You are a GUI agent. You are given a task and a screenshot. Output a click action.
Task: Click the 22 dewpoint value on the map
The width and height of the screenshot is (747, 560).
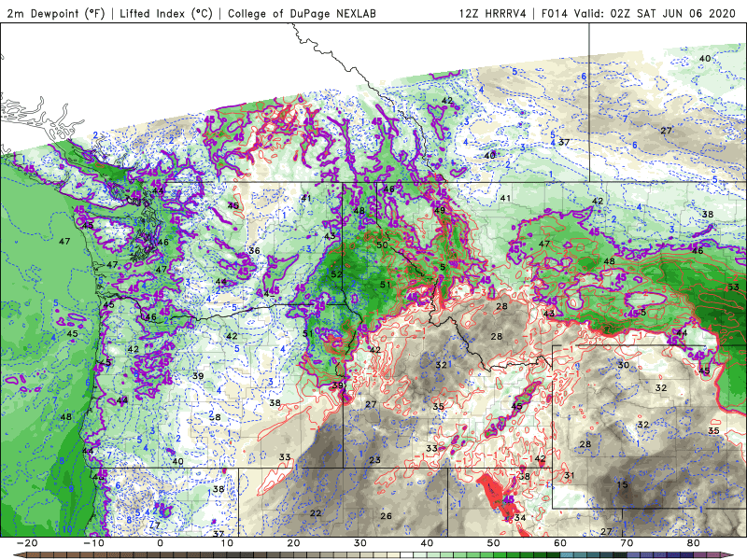(x=316, y=512)
